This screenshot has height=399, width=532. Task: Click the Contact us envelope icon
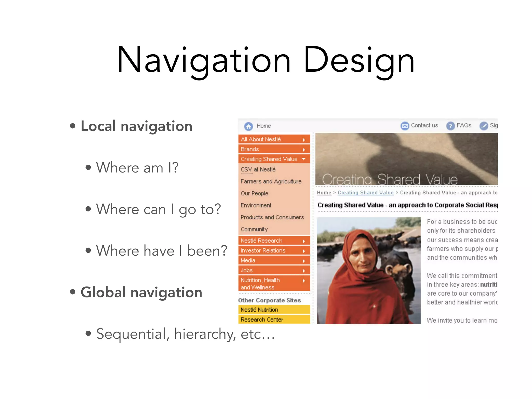point(405,126)
